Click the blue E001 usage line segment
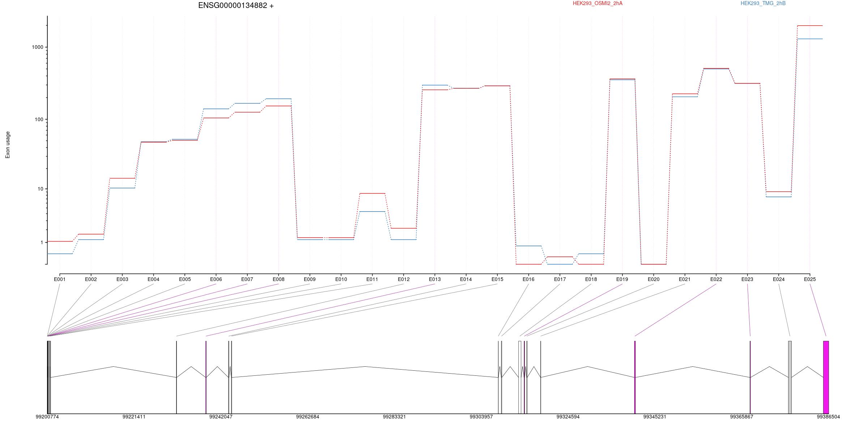This screenshot has height=434, width=868. click(60, 254)
